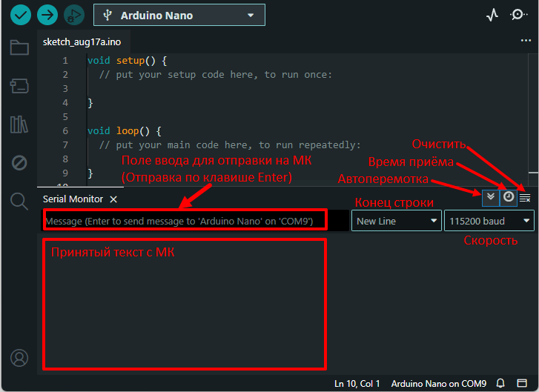The height and width of the screenshot is (392, 539).
Task: Upload sketch with the arrow button
Action: (47, 15)
